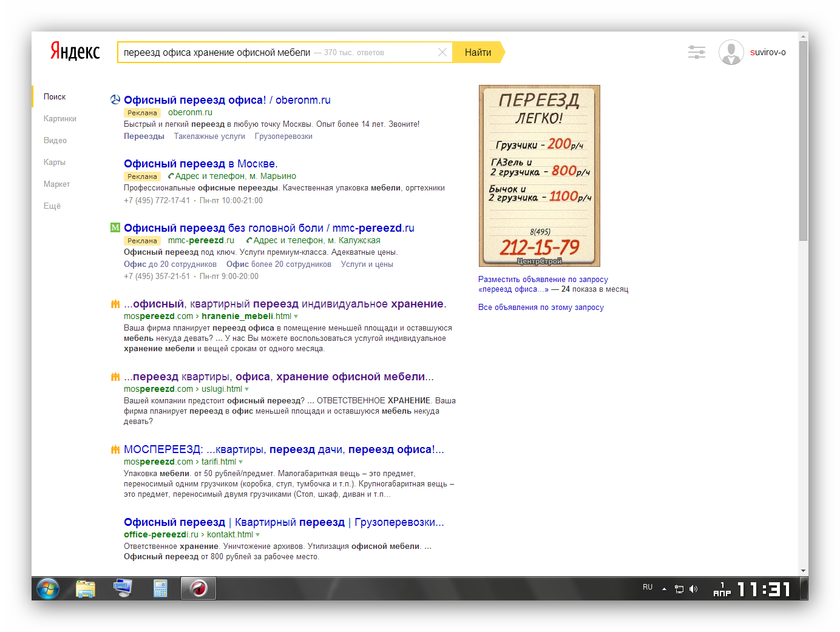Image resolution: width=840 pixels, height=632 pixels.
Task: Open the МОСПЕРЕЕЗД result title
Action: [284, 449]
